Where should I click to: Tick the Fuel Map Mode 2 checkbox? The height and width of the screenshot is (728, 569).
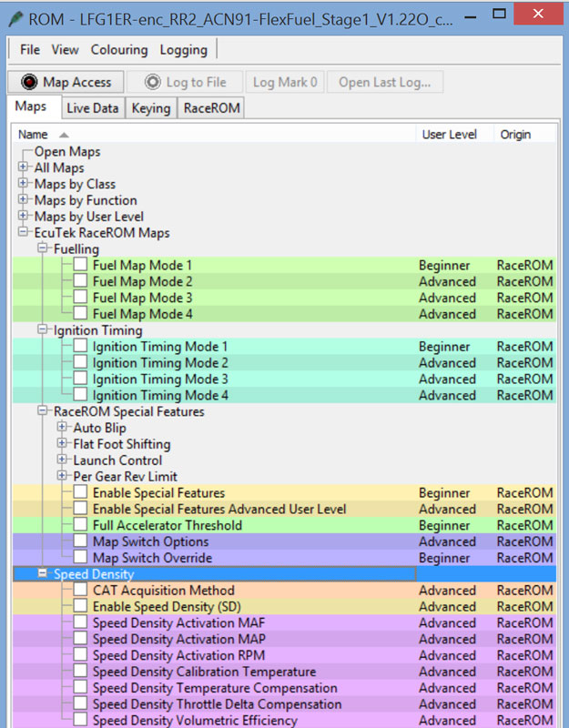pos(80,280)
